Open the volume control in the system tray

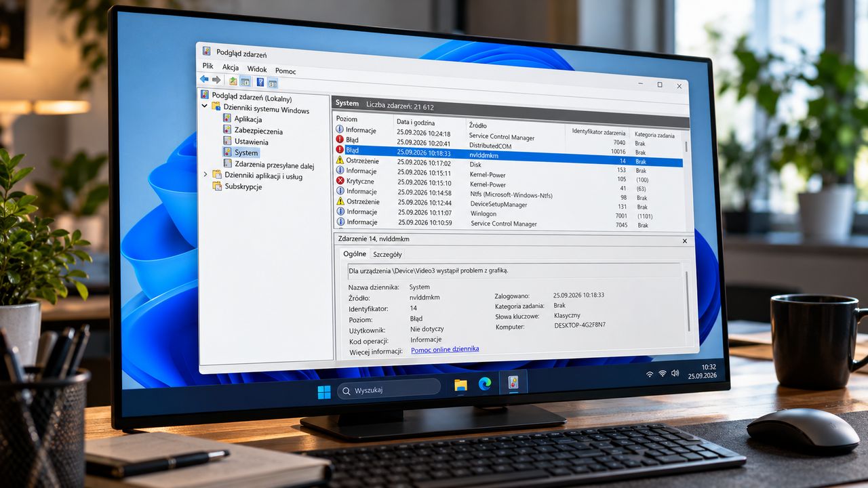675,373
